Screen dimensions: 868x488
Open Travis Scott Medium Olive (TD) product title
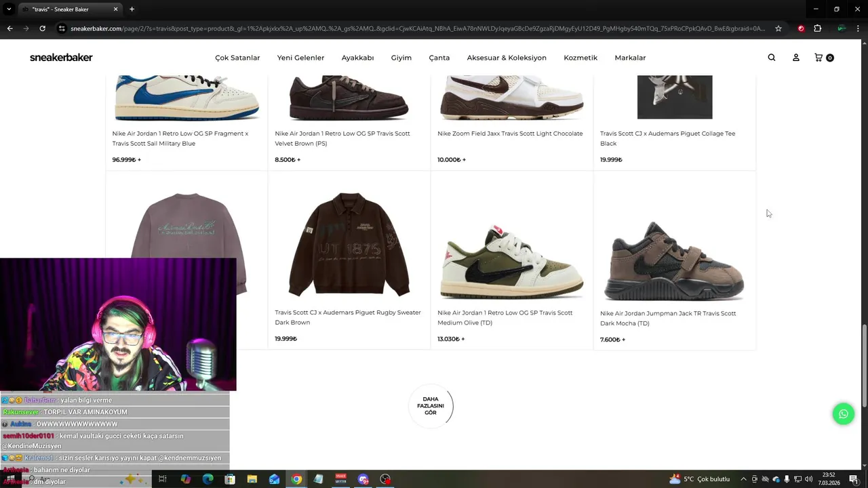coord(505,317)
